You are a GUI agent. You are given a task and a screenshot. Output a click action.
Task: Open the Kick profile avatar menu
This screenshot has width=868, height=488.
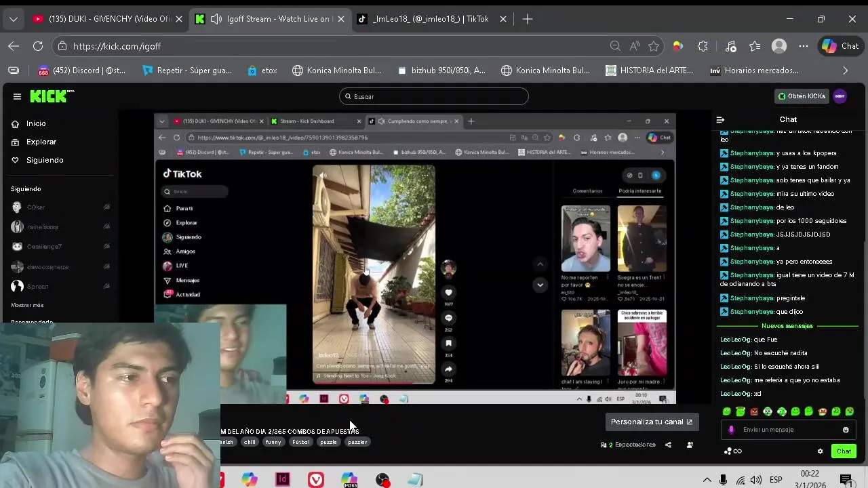840,96
